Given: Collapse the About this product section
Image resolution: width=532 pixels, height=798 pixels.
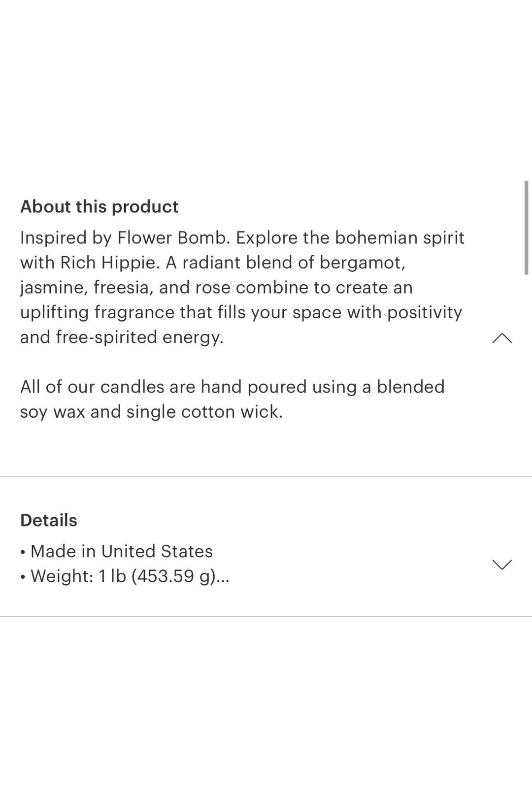Looking at the screenshot, I should [x=502, y=338].
